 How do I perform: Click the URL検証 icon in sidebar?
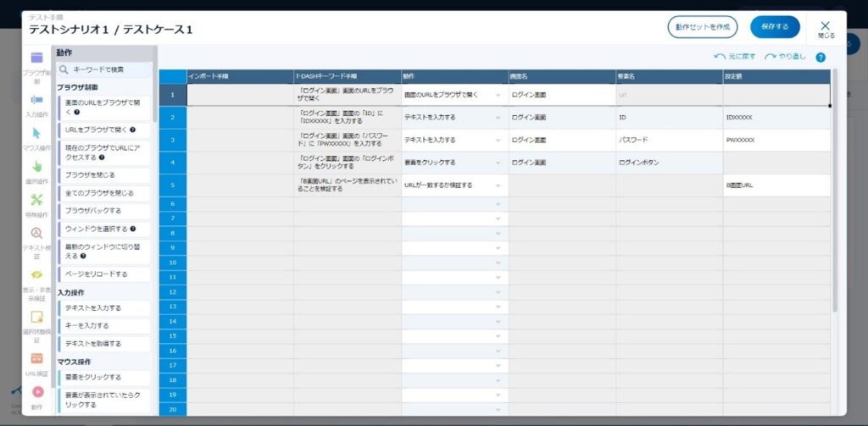(x=36, y=358)
